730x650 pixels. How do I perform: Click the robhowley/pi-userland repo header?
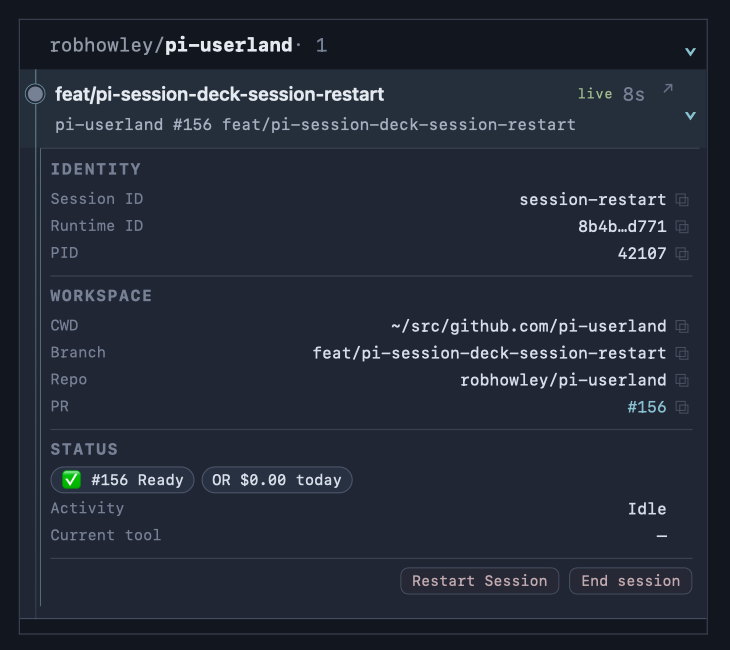point(171,45)
